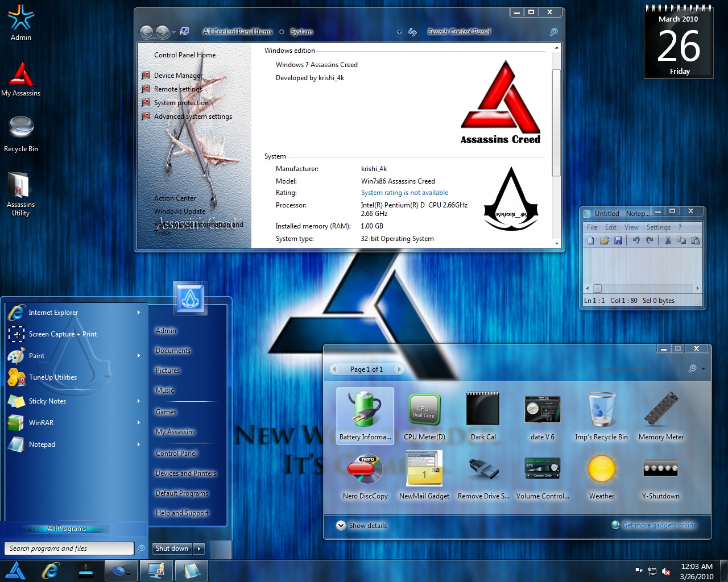Open the Recycle Bin desktop icon
The width and height of the screenshot is (728, 582).
[x=21, y=134]
